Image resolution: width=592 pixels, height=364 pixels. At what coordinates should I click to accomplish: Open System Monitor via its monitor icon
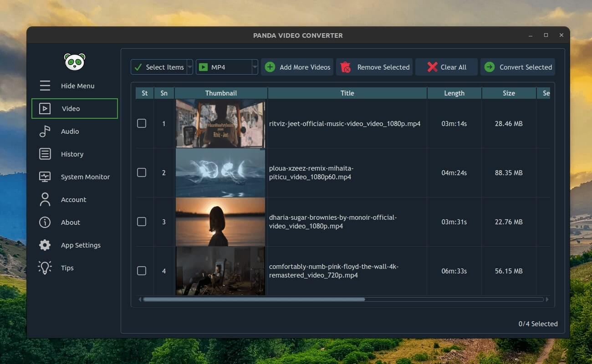[45, 177]
